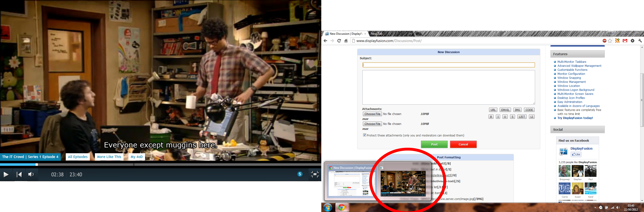Seek on the video progress bar

[160, 164]
